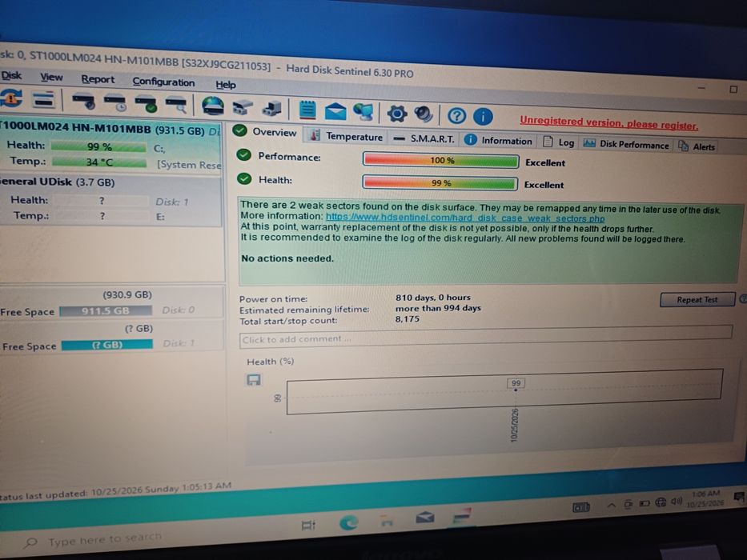Image resolution: width=747 pixels, height=560 pixels.
Task: Open the Report menu
Action: 98,79
